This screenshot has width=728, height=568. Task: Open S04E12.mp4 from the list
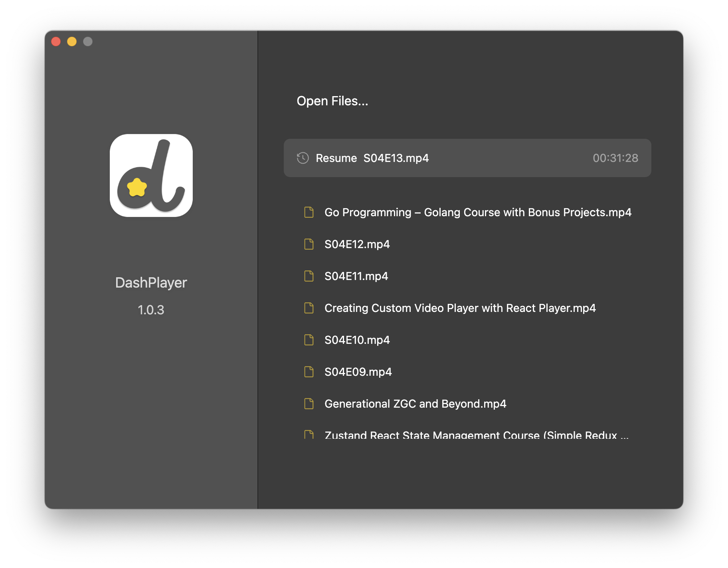point(357,244)
